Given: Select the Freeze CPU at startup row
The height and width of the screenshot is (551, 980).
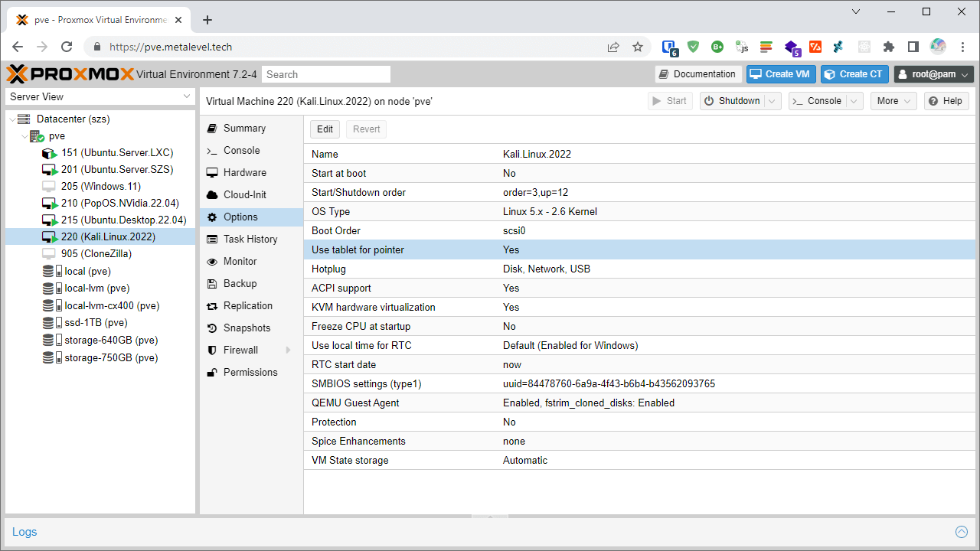Looking at the screenshot, I should [x=639, y=326].
